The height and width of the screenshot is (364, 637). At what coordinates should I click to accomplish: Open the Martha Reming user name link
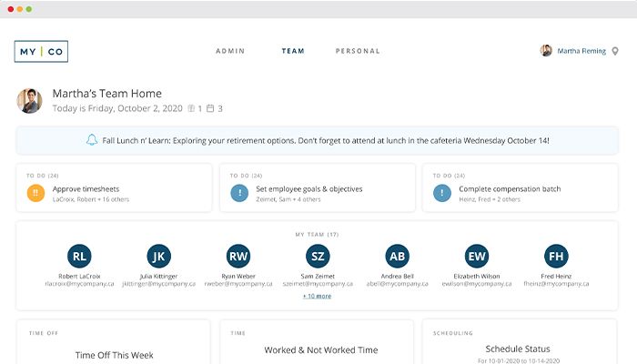581,51
